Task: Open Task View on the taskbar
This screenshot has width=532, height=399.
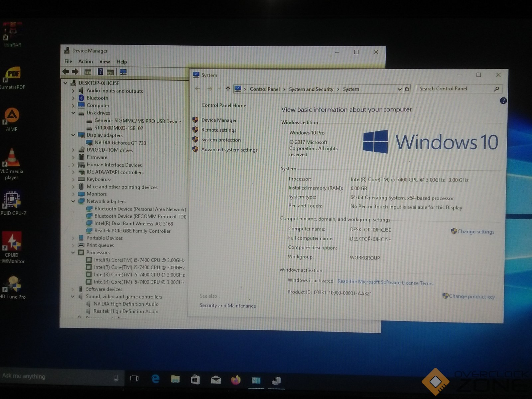Action: pyautogui.click(x=134, y=378)
